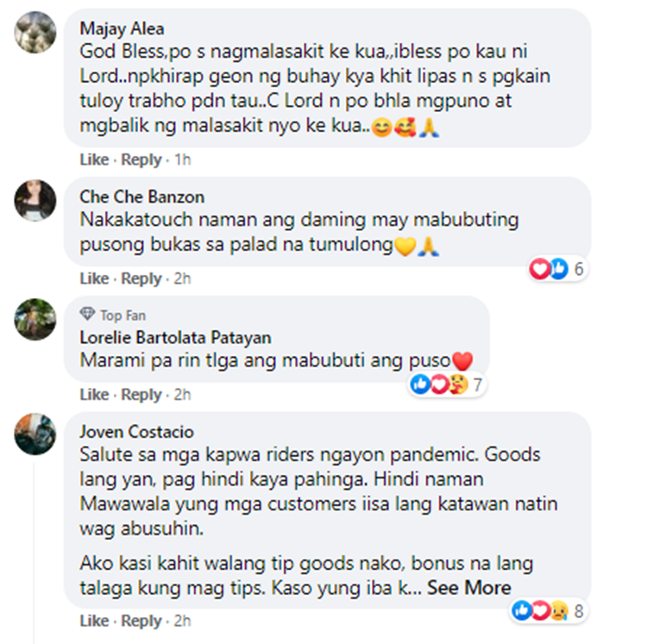
Task: View reactions on Che Che Banzon's comment
Action: [557, 269]
